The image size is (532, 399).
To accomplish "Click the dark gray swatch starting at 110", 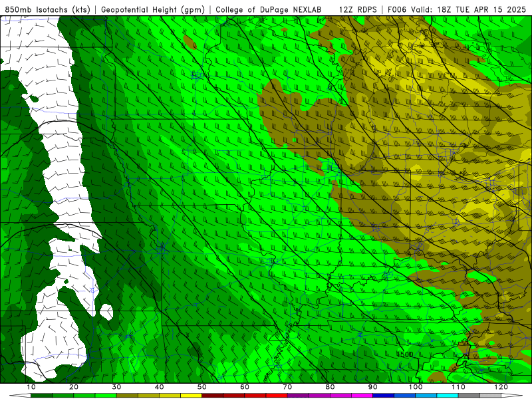I will (469, 396).
